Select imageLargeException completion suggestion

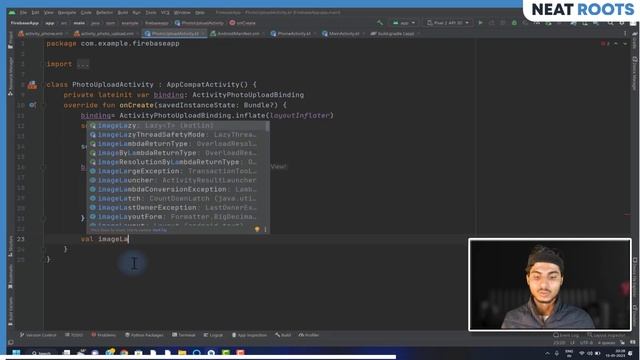pyautogui.click(x=176, y=171)
